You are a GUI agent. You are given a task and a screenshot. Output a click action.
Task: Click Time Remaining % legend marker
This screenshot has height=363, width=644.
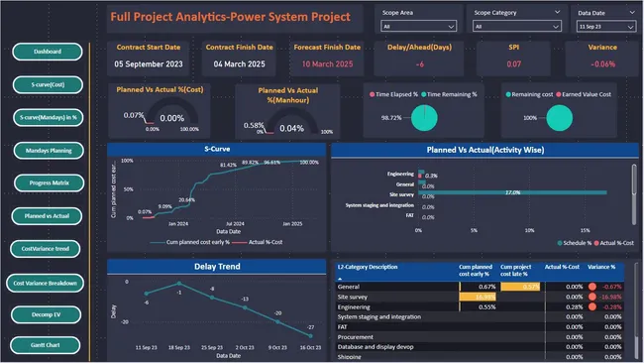coord(423,94)
